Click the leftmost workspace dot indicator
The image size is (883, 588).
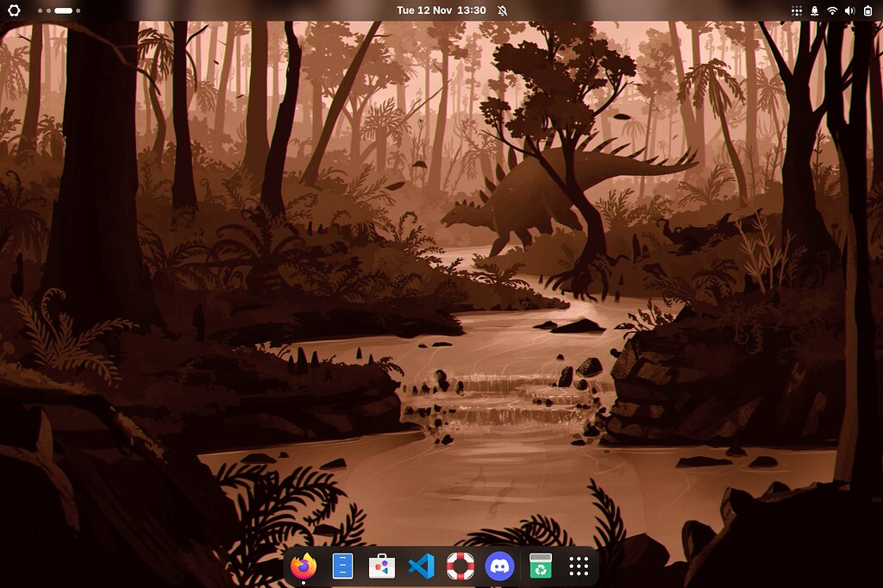coord(40,10)
